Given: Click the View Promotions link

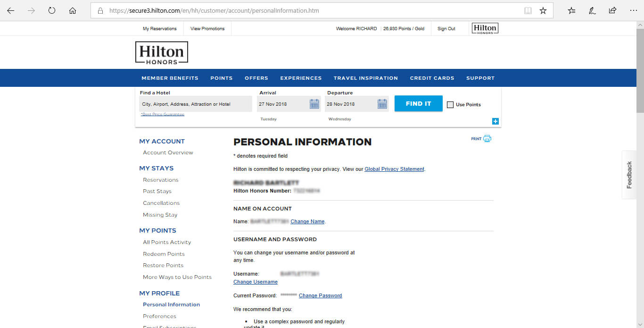Looking at the screenshot, I should pos(207,29).
